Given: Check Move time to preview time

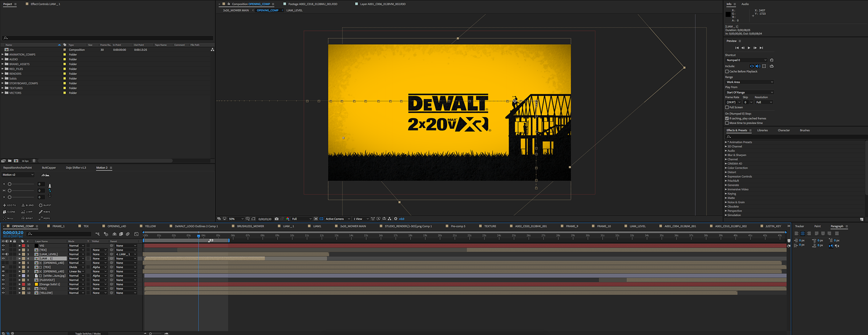Looking at the screenshot, I should pyautogui.click(x=727, y=123).
